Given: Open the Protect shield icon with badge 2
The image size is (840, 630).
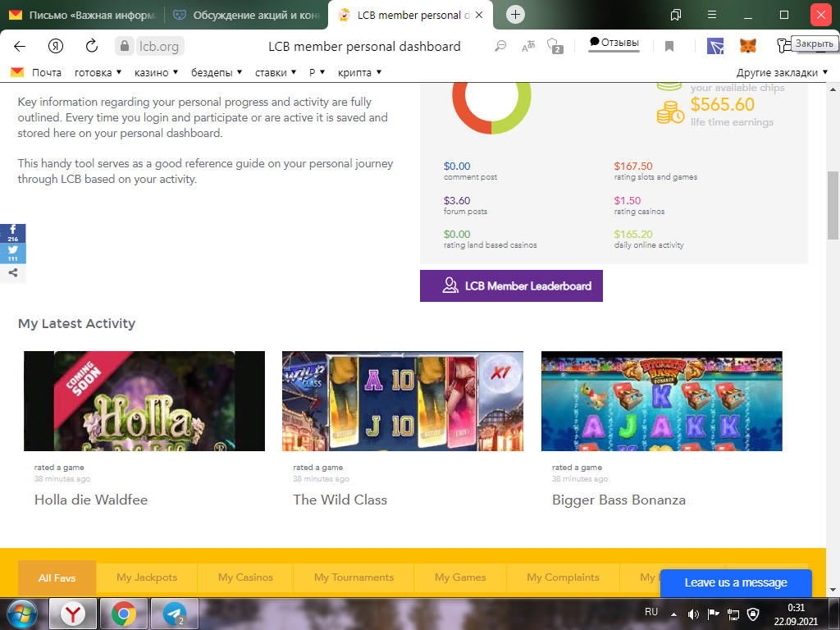Looking at the screenshot, I should pyautogui.click(x=555, y=46).
